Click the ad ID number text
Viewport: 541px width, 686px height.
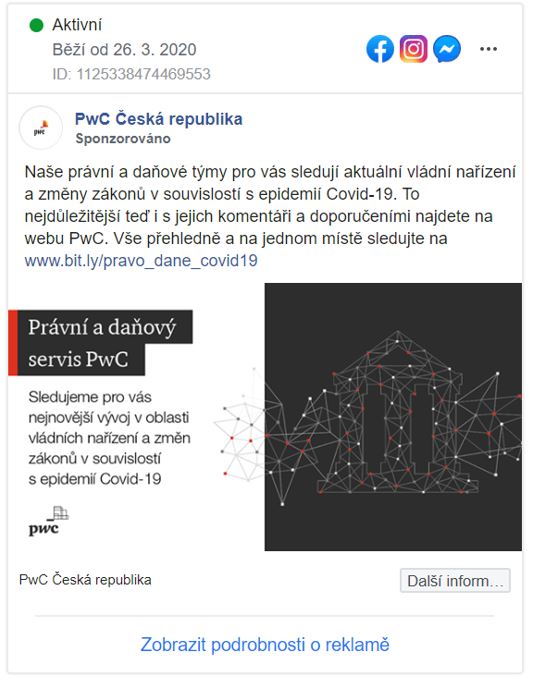pos(131,74)
